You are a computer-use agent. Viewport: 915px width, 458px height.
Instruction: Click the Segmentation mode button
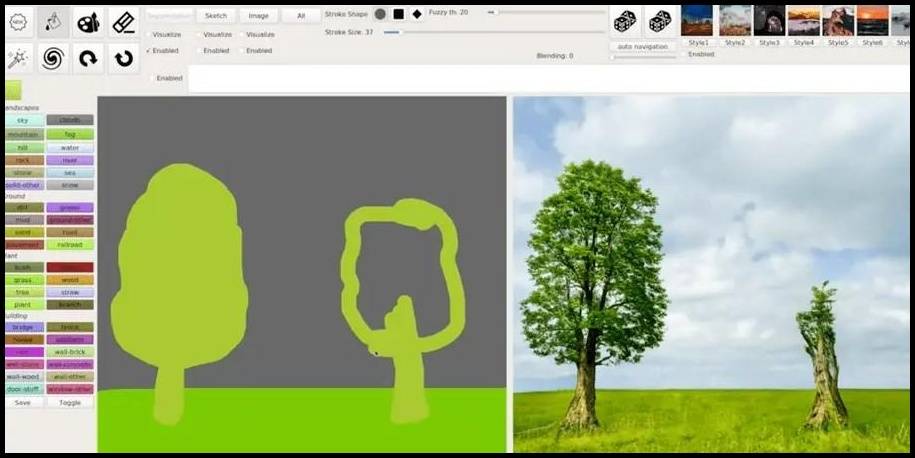coord(169,16)
